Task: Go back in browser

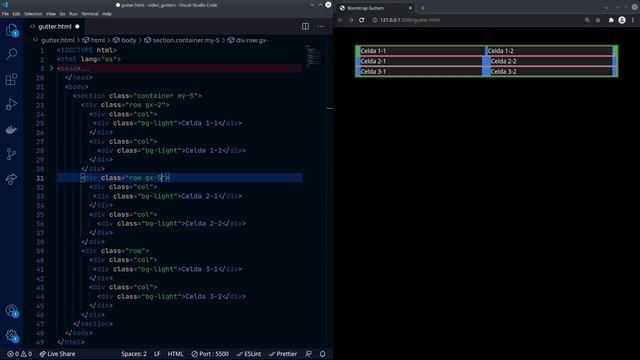Action: [x=340, y=20]
